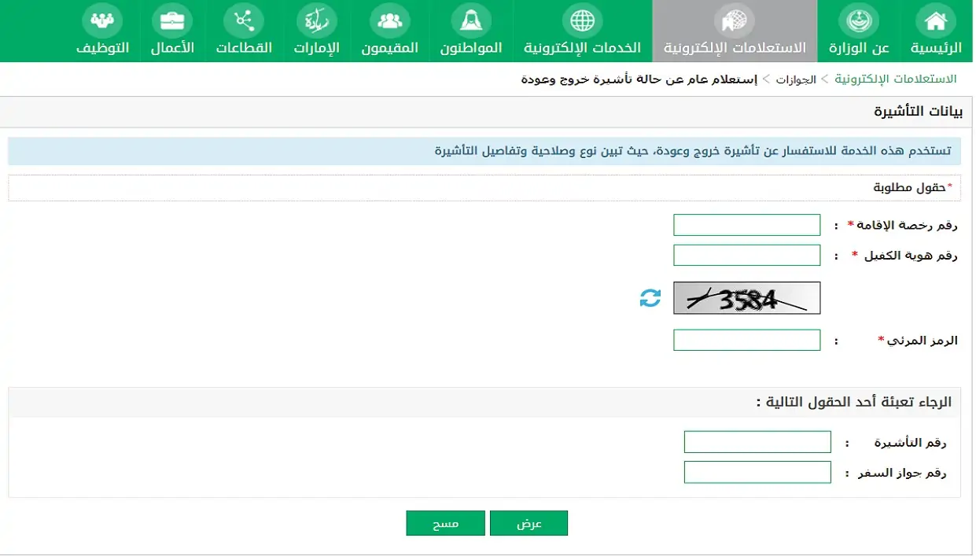This screenshot has height=560, width=976.
Task: Click the رقم جواز السفر input field
Action: [x=757, y=471]
